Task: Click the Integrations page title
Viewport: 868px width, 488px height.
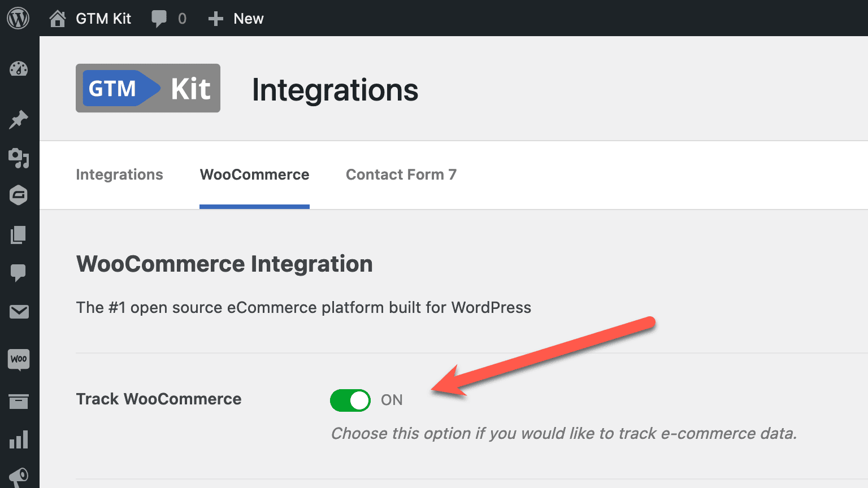Action: point(335,90)
